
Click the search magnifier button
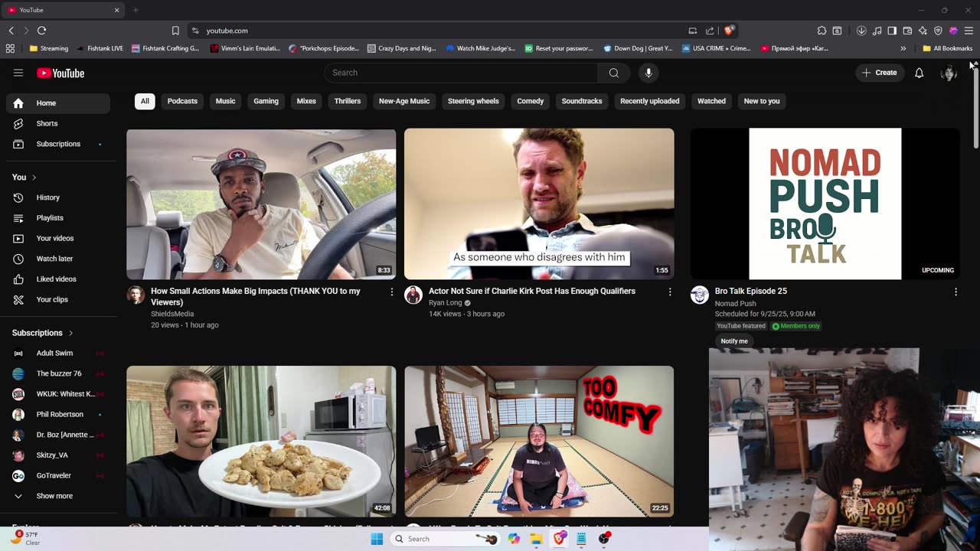point(614,73)
